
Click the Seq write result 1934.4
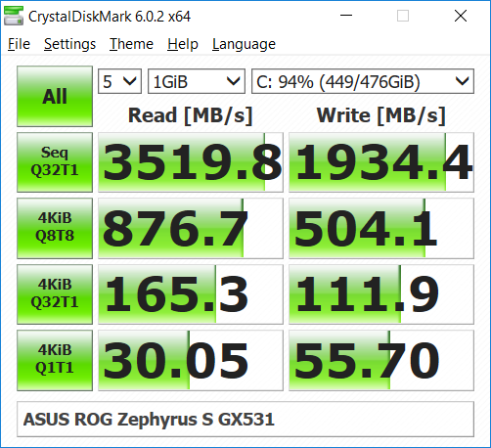coord(381,162)
